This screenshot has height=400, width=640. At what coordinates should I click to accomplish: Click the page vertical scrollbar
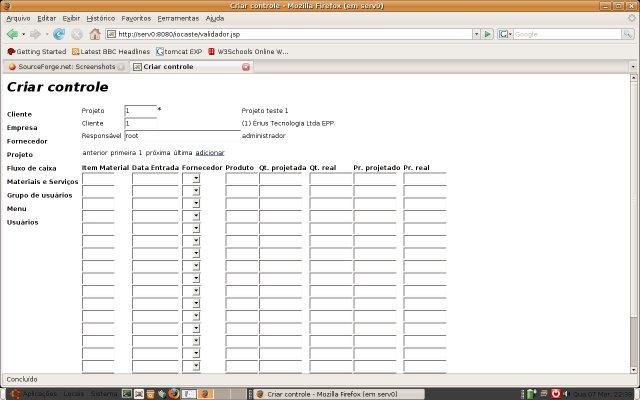(x=633, y=224)
